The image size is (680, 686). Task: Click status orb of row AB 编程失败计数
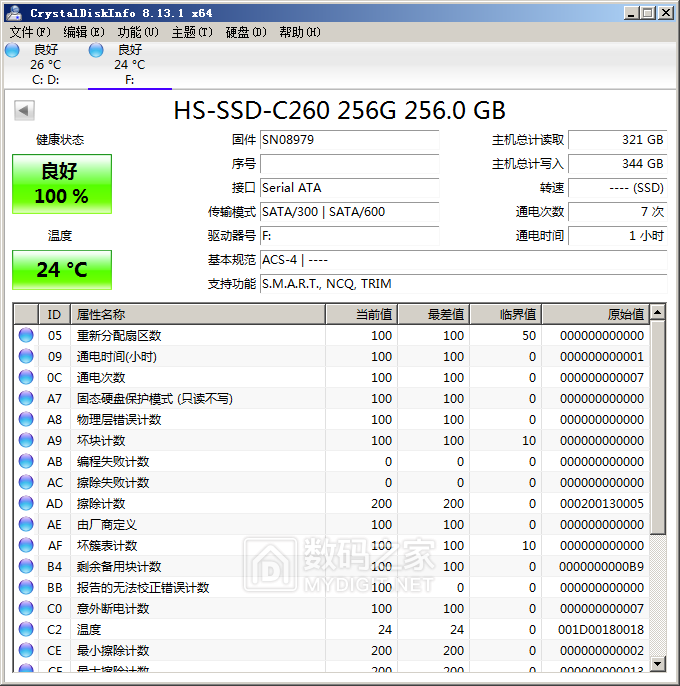click(x=26, y=462)
